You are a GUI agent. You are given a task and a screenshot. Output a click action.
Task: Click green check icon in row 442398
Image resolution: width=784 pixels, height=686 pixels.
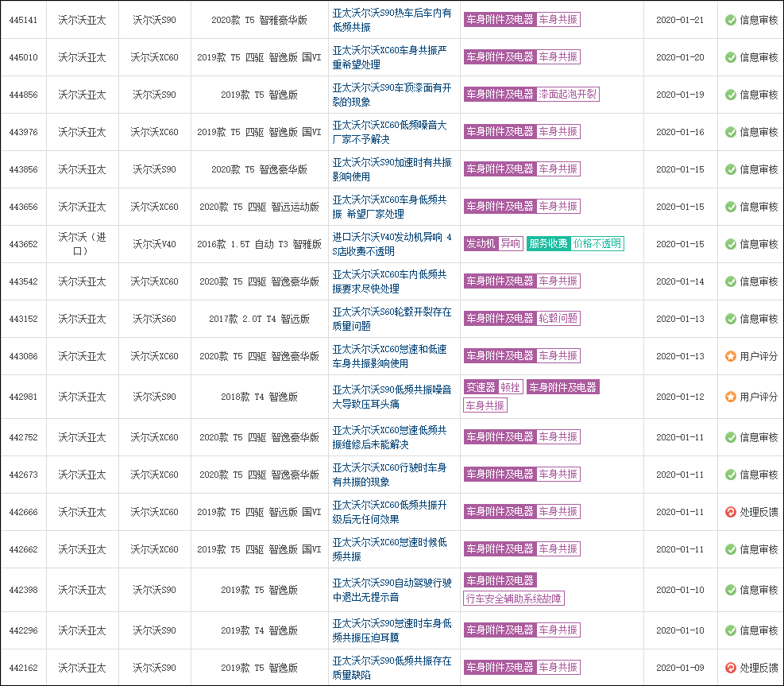731,590
